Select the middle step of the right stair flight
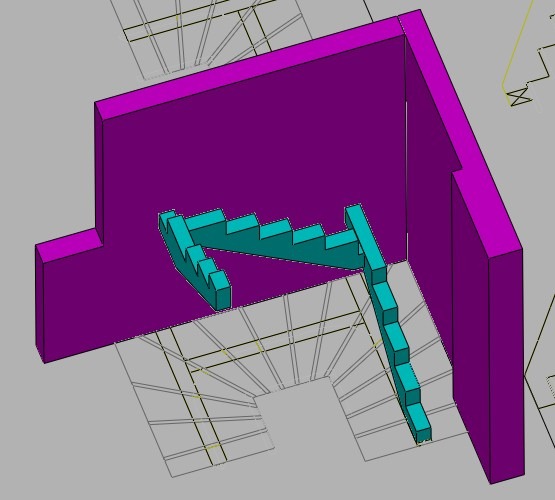555x500 pixels. point(396,341)
